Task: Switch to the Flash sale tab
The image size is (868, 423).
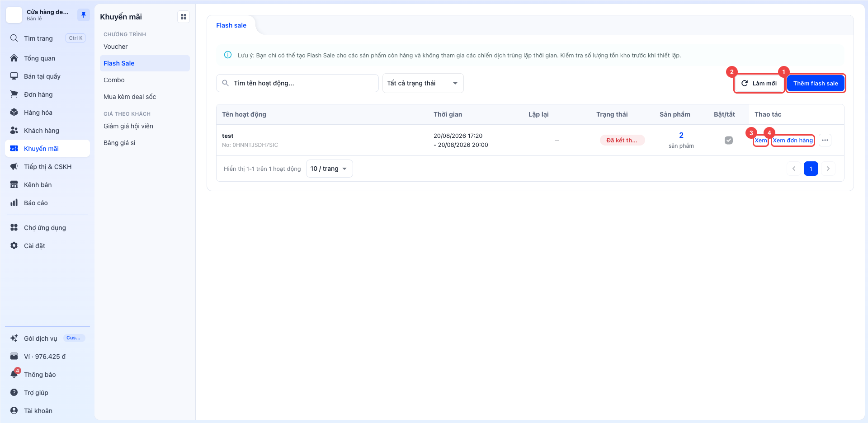Action: pyautogui.click(x=231, y=25)
